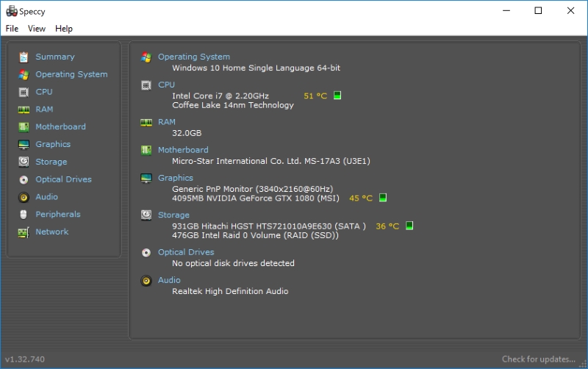The height and width of the screenshot is (369, 588).
Task: Open the File menu
Action: tap(12, 29)
